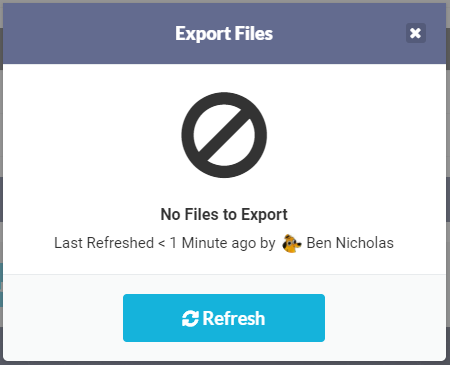This screenshot has height=365, width=450.
Task: Click the diagonal slash inside ban icon
Action: click(x=224, y=135)
